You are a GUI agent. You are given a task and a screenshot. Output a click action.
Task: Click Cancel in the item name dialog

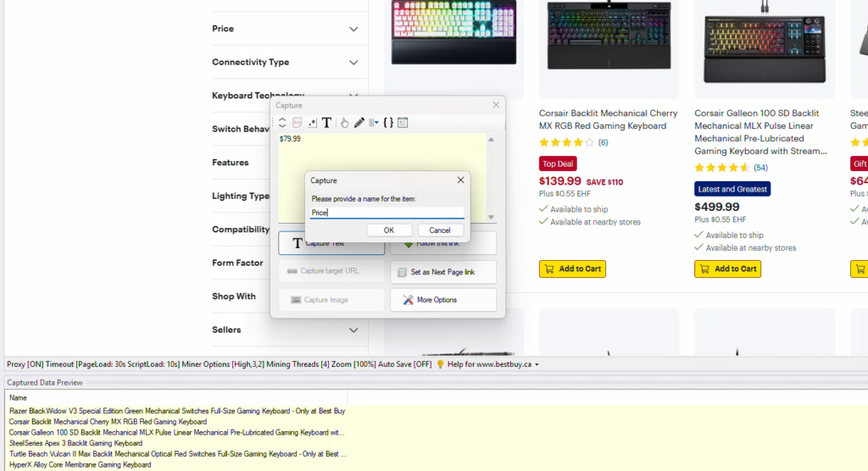[x=440, y=230]
